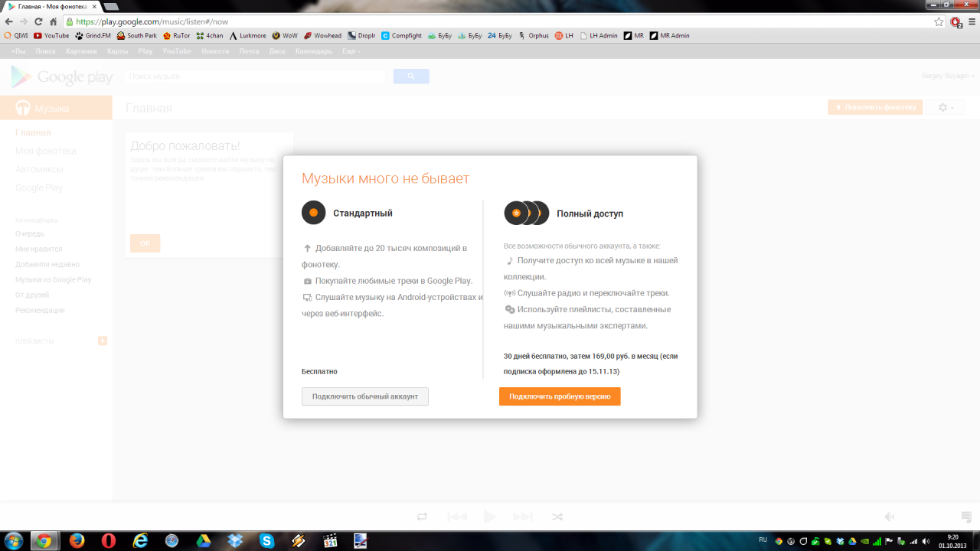Screen dimensions: 980x551
Task: Toggle shuffle in the player bar
Action: [557, 517]
